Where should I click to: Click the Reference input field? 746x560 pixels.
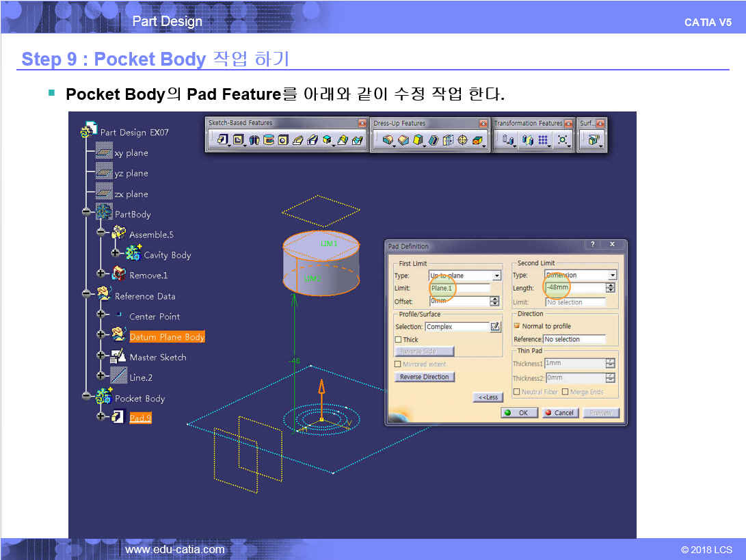pyautogui.click(x=574, y=339)
